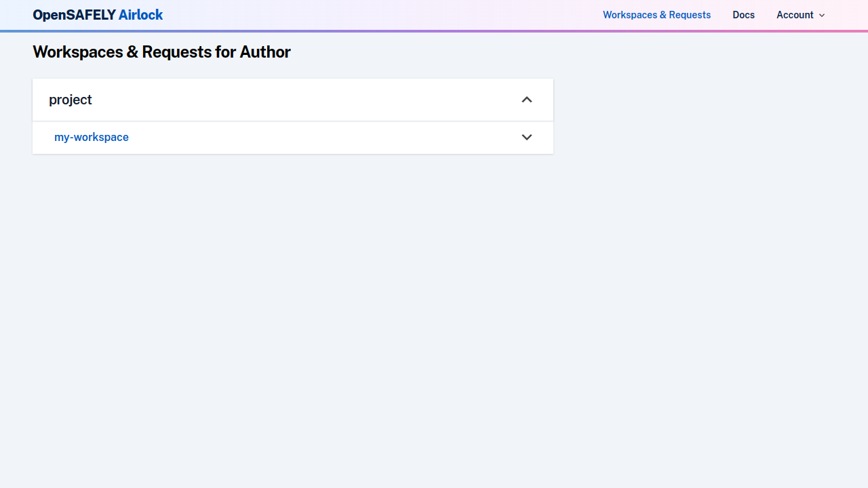868x488 pixels.
Task: Click the blank header area left of navigation
Action: coord(380,15)
